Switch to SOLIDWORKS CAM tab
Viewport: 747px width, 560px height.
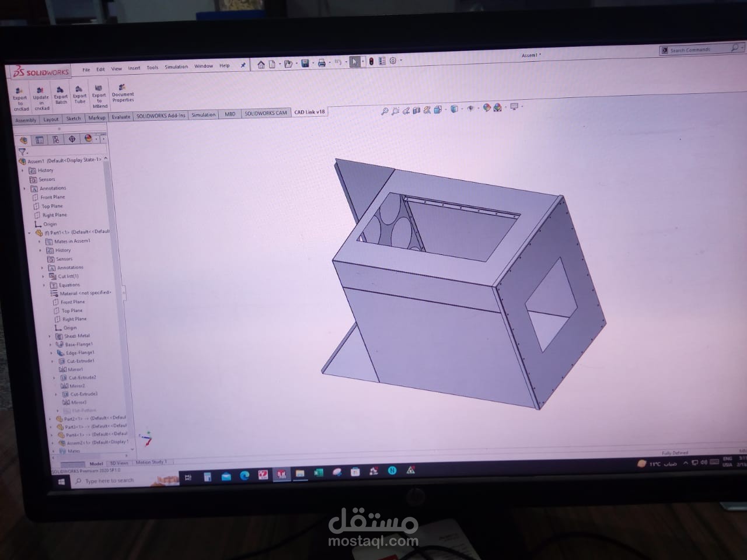(x=266, y=113)
